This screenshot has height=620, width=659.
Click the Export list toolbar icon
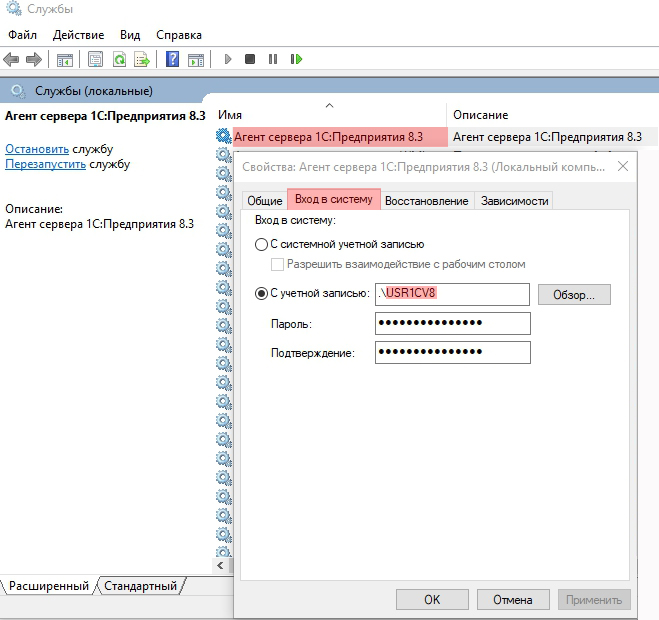[x=142, y=59]
